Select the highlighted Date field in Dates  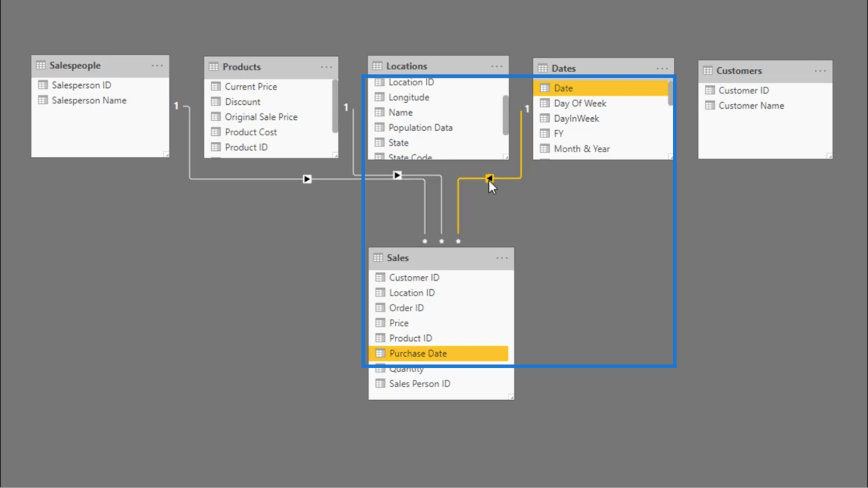point(601,88)
